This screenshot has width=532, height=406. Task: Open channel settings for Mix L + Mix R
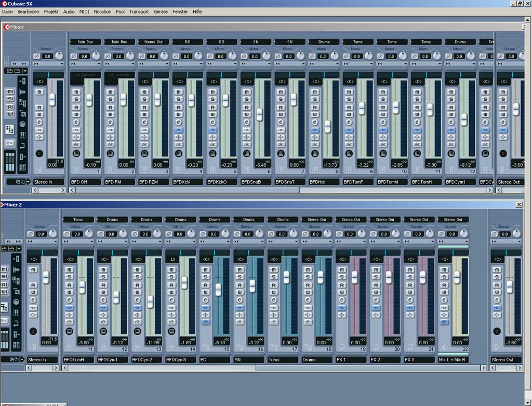[444, 300]
